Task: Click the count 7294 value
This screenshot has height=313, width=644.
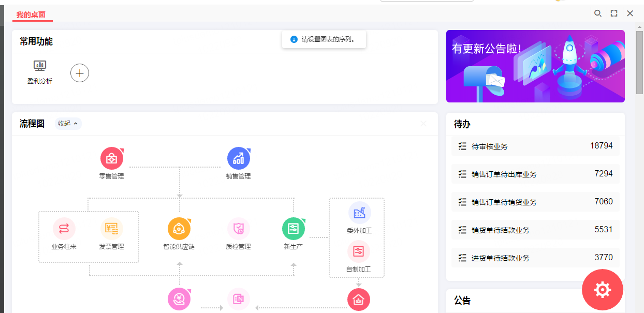Action: click(604, 174)
